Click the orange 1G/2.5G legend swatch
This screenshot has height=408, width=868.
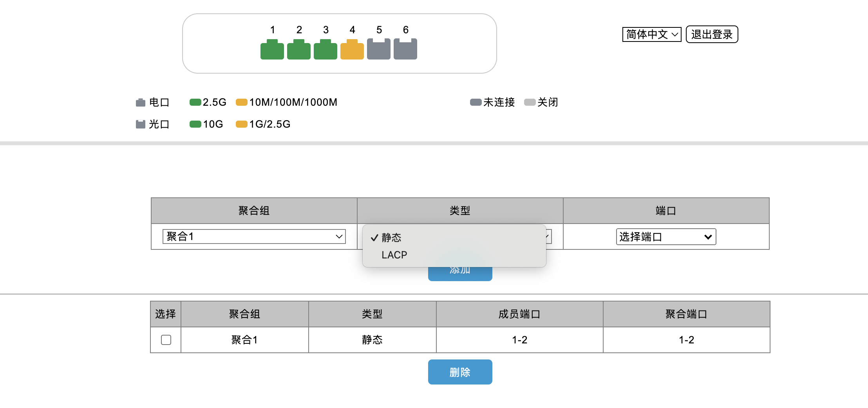[x=242, y=124]
